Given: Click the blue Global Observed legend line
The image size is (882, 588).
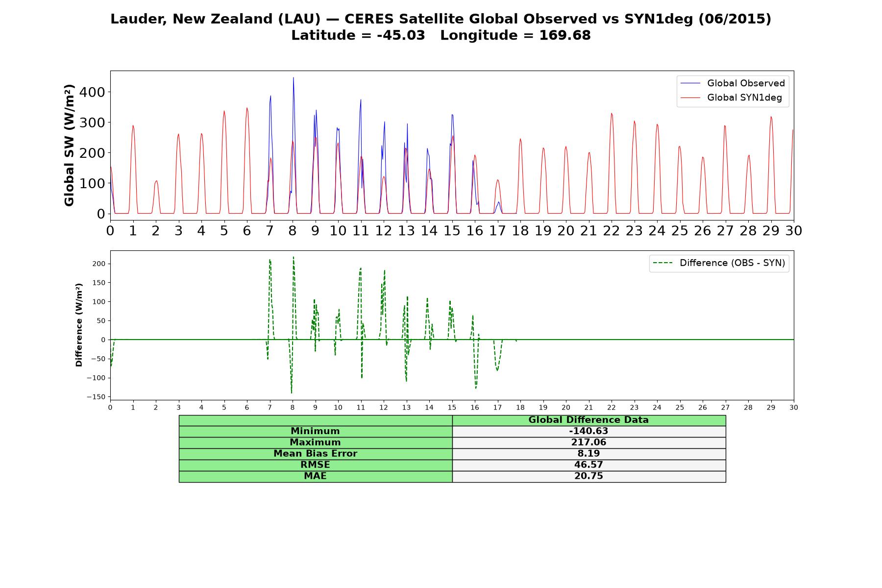Looking at the screenshot, I should point(690,83).
